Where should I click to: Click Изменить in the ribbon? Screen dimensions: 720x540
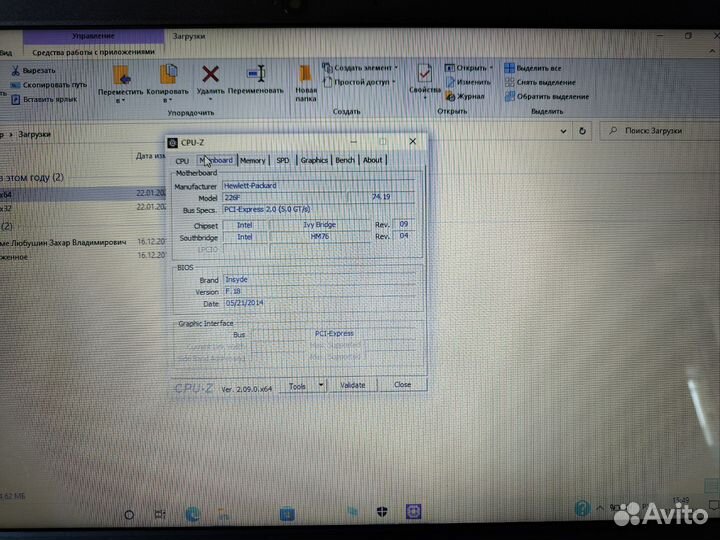[468, 82]
